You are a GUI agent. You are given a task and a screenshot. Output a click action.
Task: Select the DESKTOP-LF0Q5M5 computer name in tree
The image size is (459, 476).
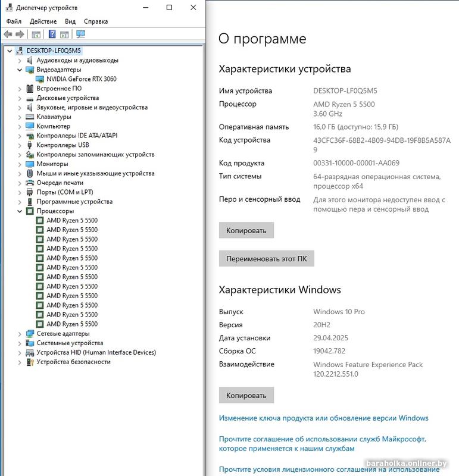click(54, 51)
